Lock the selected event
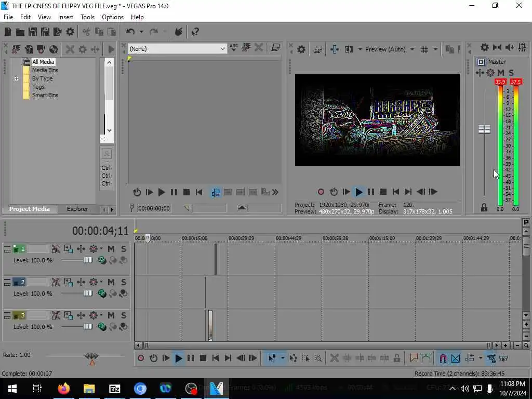Viewport: 532px width, 399px height. pyautogui.click(x=396, y=358)
